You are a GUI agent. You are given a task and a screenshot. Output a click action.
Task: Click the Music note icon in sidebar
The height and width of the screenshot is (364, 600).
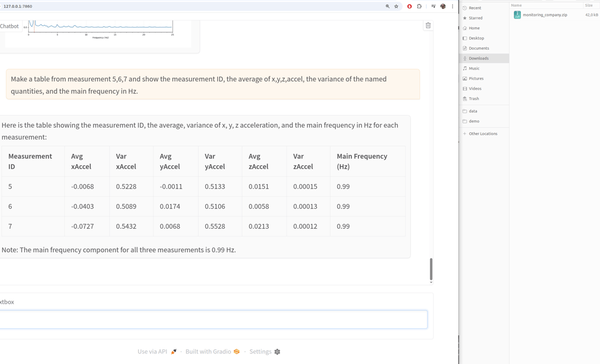tap(465, 68)
